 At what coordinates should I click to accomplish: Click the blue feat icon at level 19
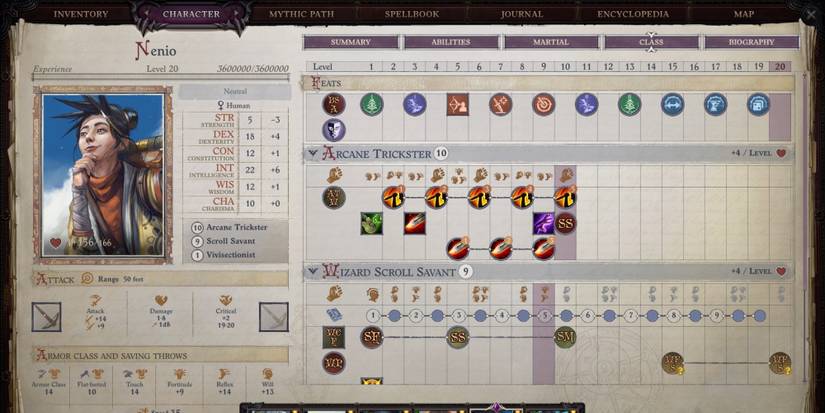758,104
